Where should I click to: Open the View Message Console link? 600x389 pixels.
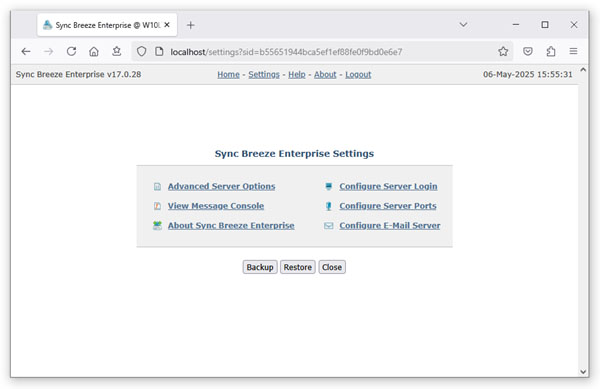click(x=216, y=206)
